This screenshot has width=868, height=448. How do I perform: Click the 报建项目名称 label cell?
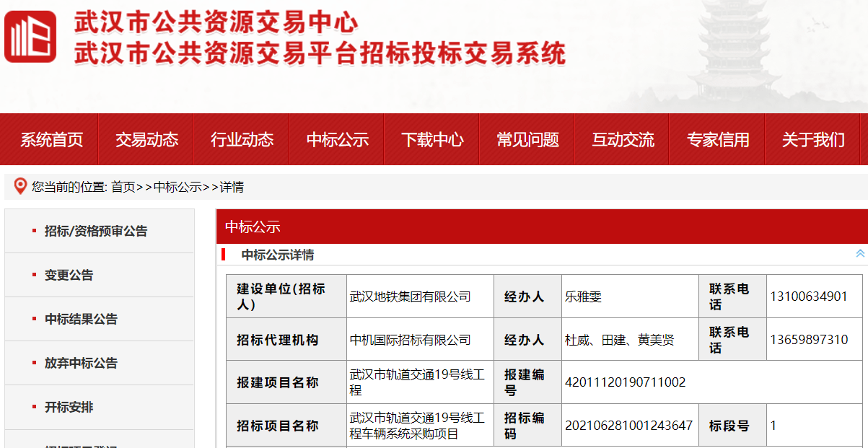pos(286,382)
